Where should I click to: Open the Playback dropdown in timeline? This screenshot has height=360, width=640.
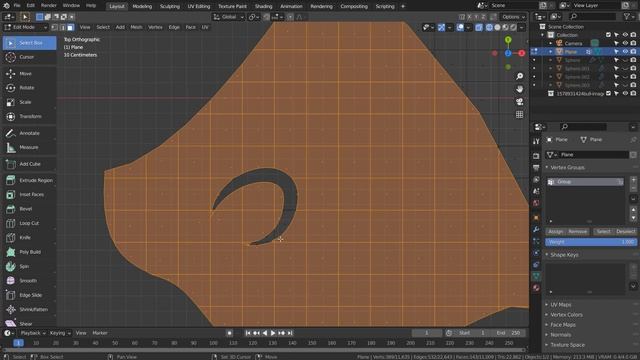click(x=33, y=333)
